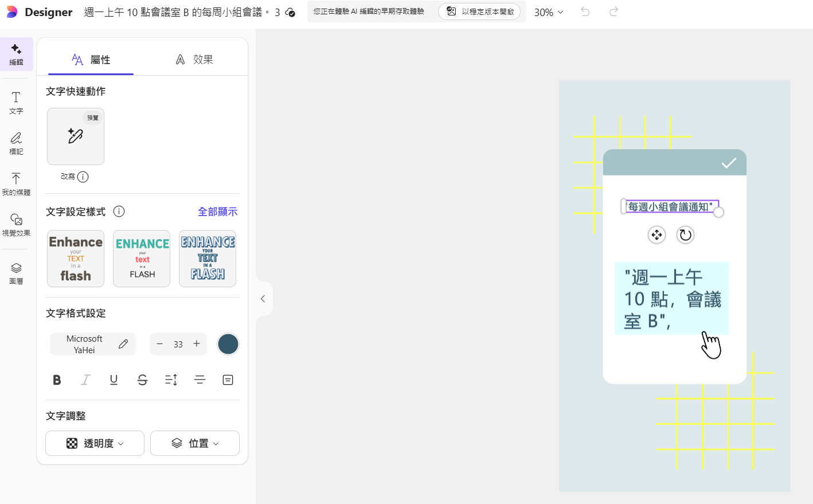This screenshot has height=504, width=813.
Task: Open the 圖層 layers panel
Action: click(x=16, y=274)
